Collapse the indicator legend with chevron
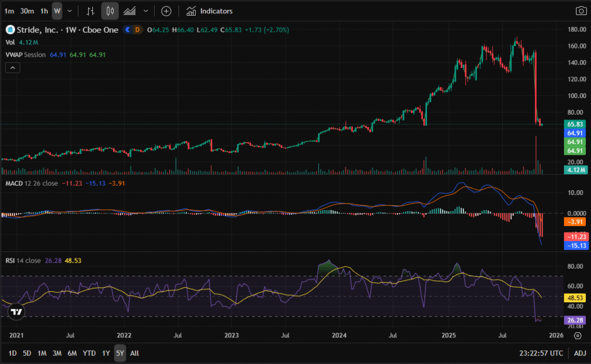This screenshot has width=591, height=364. coord(13,67)
